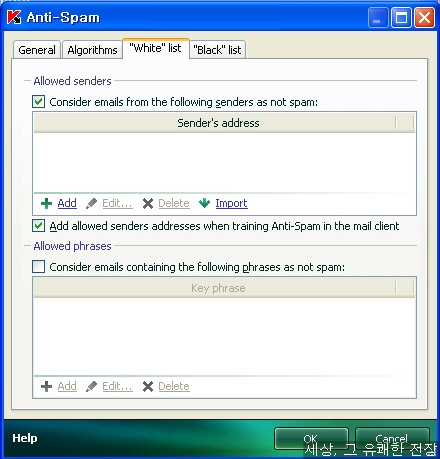Maximize the Anti-Spam window
Screen dimensions: 440x459
tap(401, 17)
